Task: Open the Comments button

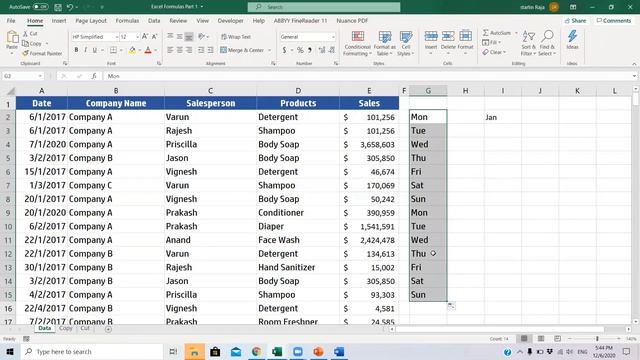Action: (x=613, y=20)
